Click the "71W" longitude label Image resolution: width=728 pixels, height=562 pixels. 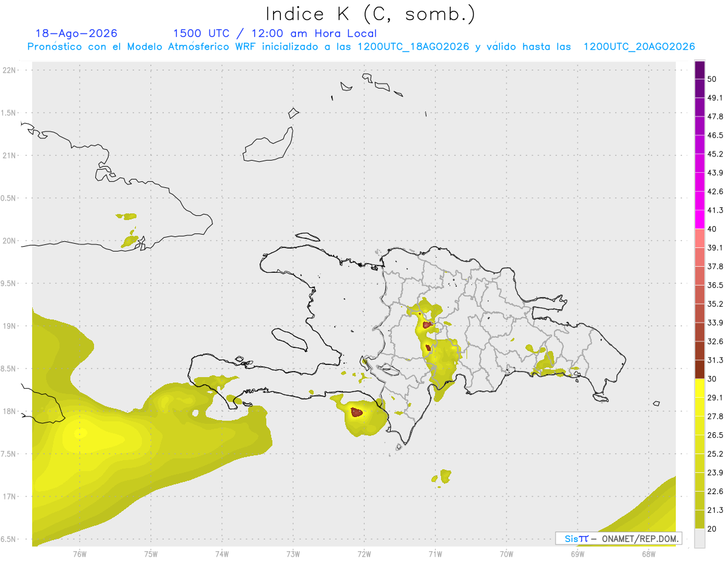(x=435, y=554)
